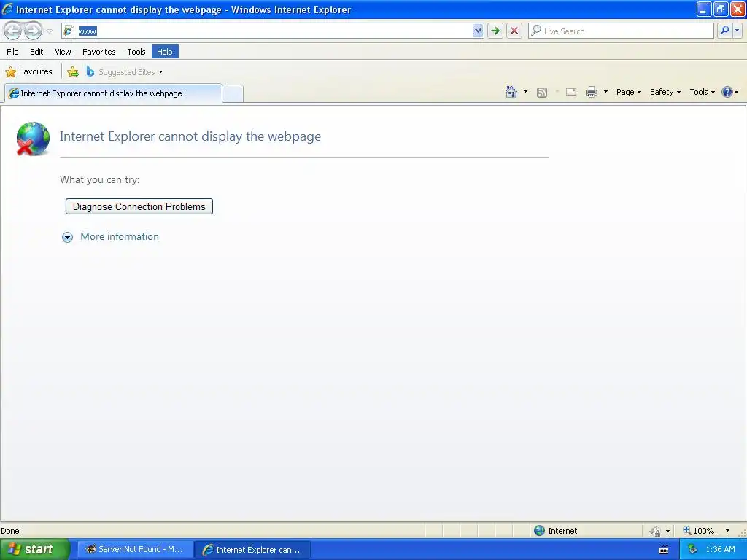Click the More information link
This screenshot has width=747, height=560.
pyautogui.click(x=120, y=237)
